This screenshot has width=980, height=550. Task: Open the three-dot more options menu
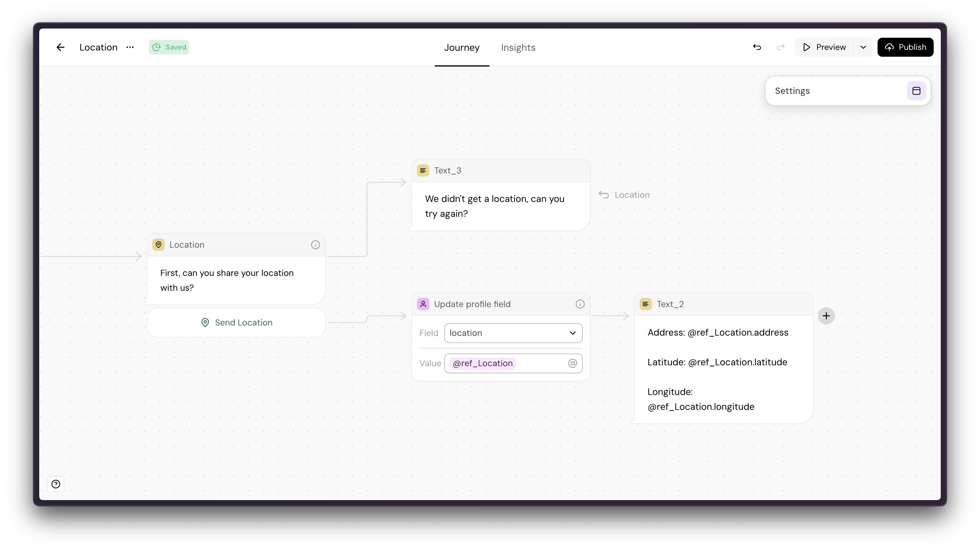130,47
